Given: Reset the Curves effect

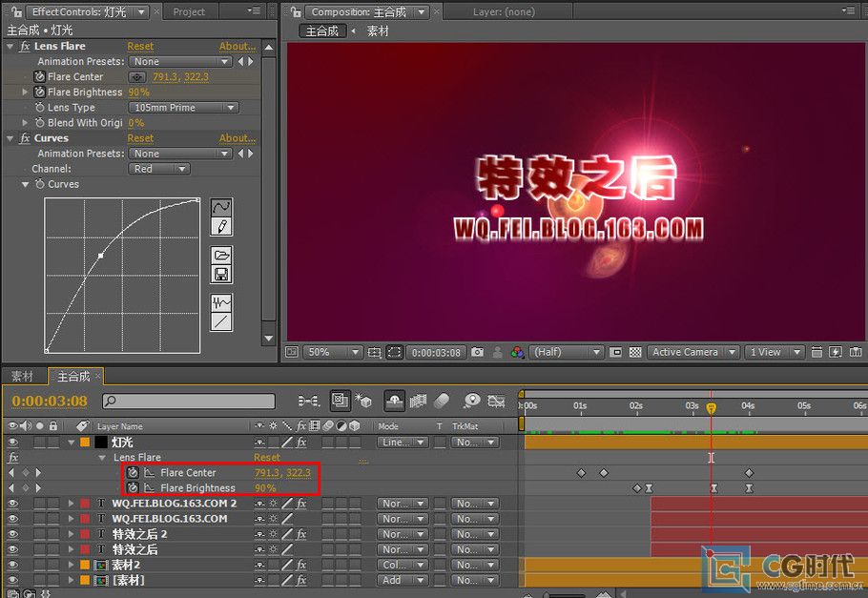Looking at the screenshot, I should point(140,138).
